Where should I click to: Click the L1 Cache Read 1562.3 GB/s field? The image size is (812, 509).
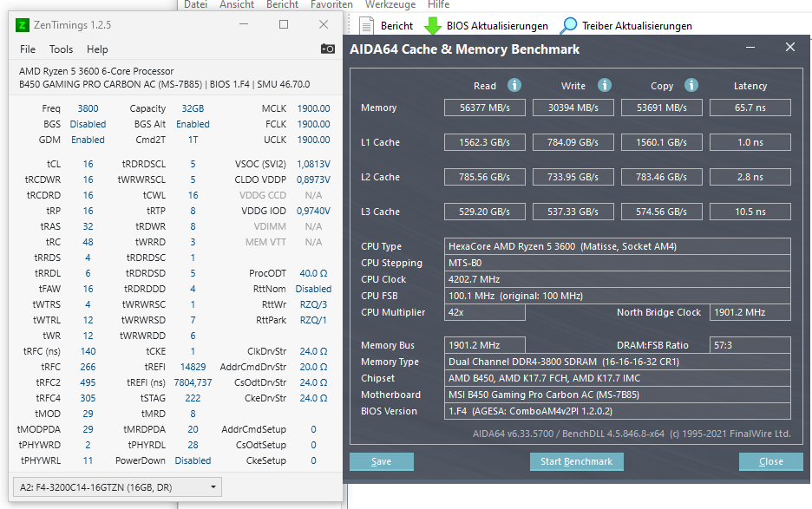[x=485, y=142]
